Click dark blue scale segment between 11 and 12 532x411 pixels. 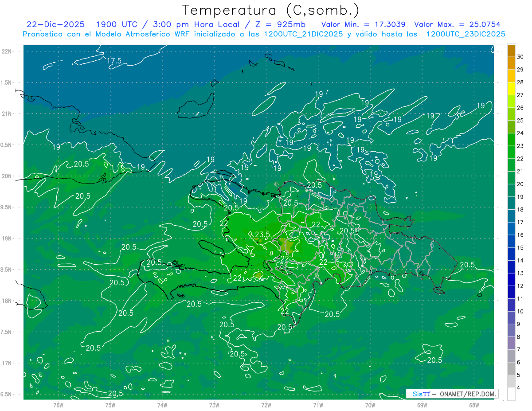(511, 292)
